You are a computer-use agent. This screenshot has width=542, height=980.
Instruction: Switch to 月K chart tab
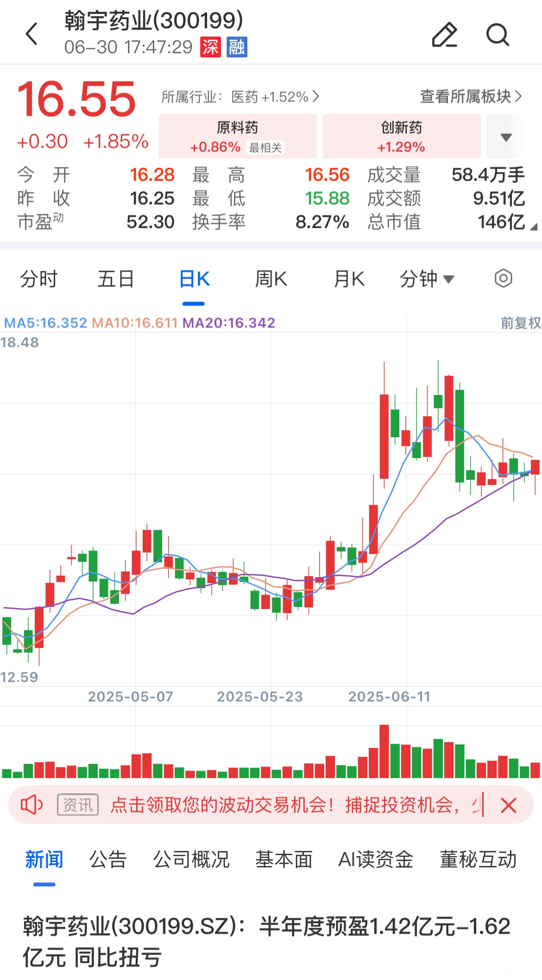click(349, 279)
